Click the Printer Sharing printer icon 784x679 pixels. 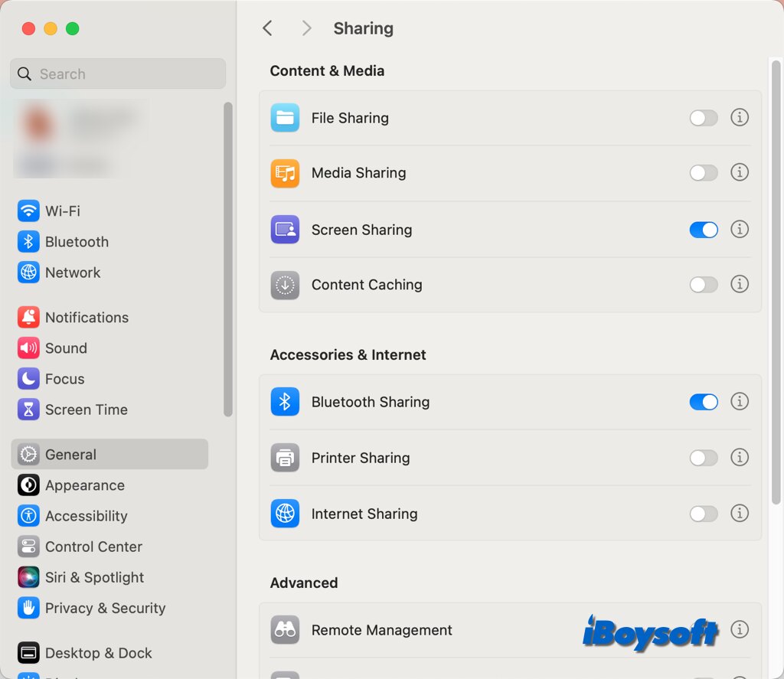pos(285,458)
